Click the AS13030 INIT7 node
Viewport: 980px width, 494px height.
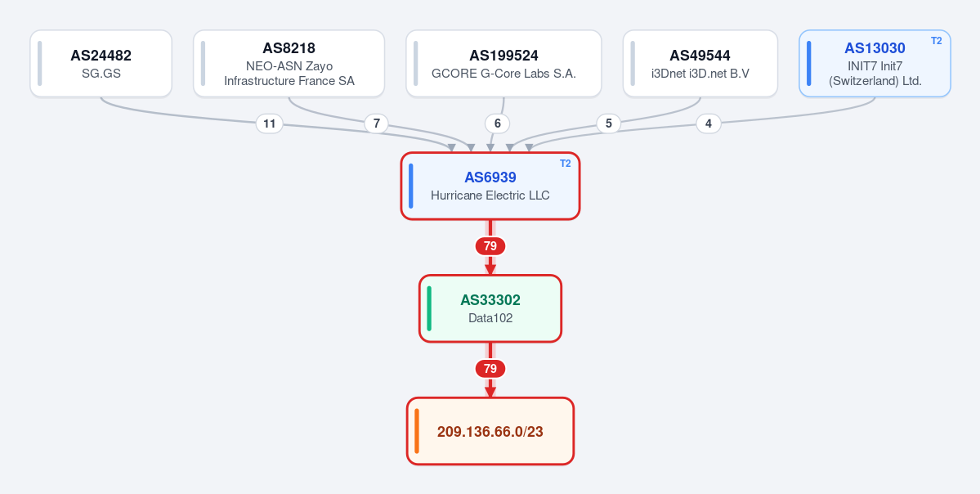(x=875, y=64)
